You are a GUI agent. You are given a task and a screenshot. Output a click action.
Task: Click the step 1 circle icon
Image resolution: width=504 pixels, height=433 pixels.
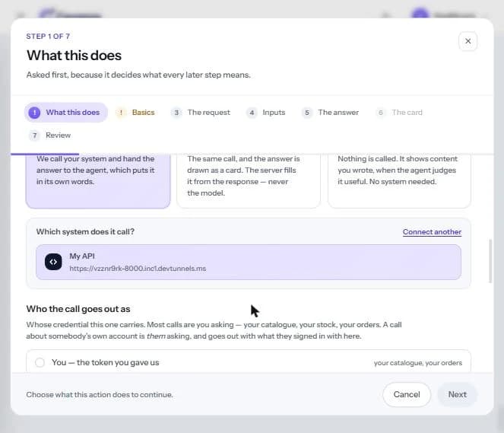tap(34, 113)
